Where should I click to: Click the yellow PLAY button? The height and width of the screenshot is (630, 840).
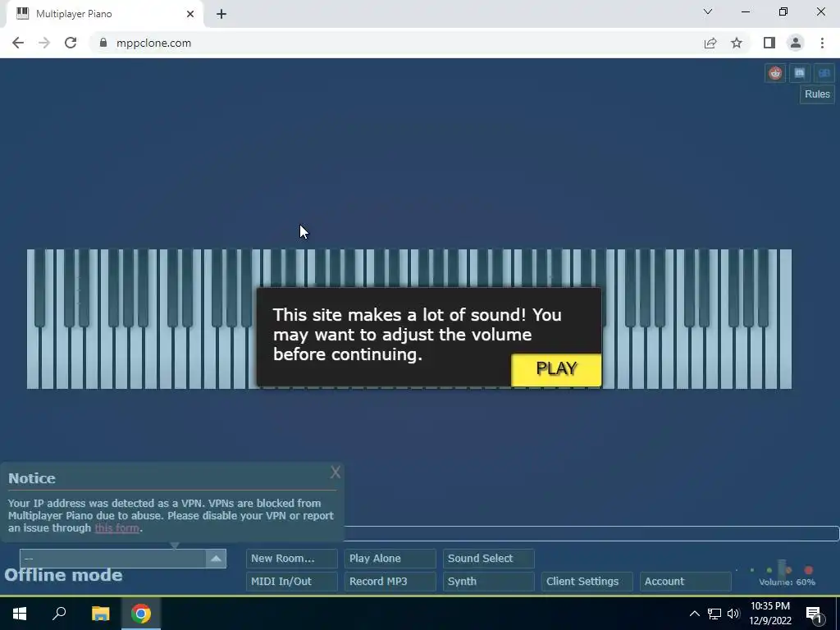tap(556, 369)
